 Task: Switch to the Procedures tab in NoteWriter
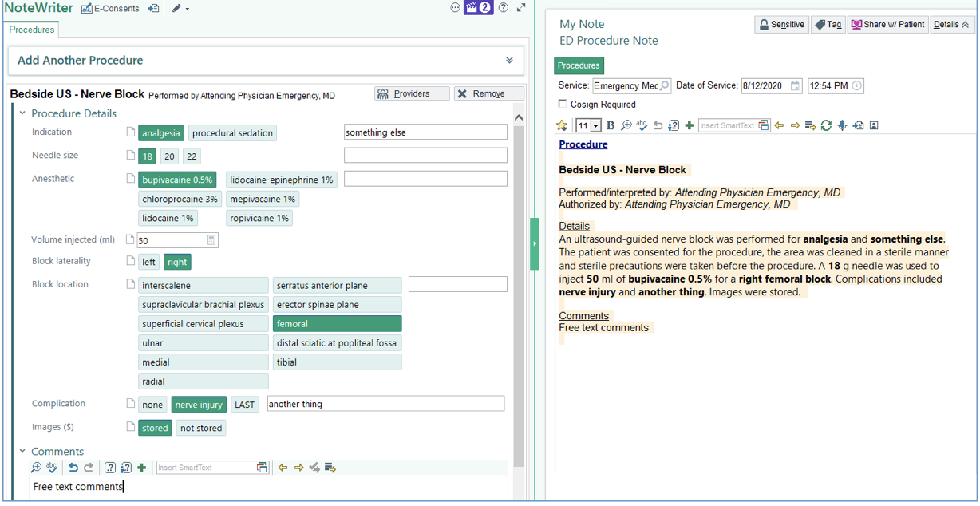pos(32,30)
